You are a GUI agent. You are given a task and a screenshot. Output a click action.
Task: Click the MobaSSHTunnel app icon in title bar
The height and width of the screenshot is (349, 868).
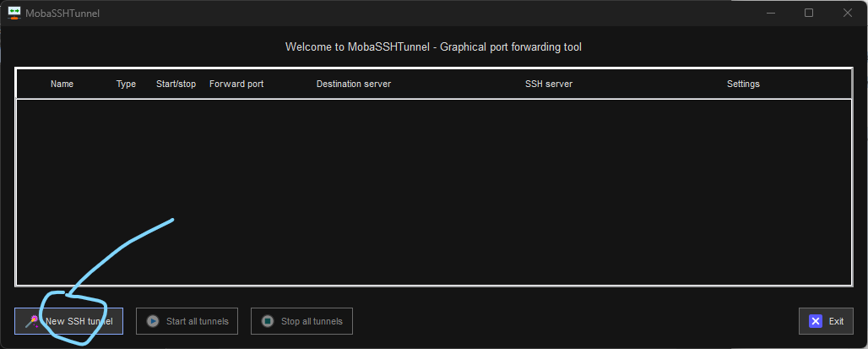(14, 13)
